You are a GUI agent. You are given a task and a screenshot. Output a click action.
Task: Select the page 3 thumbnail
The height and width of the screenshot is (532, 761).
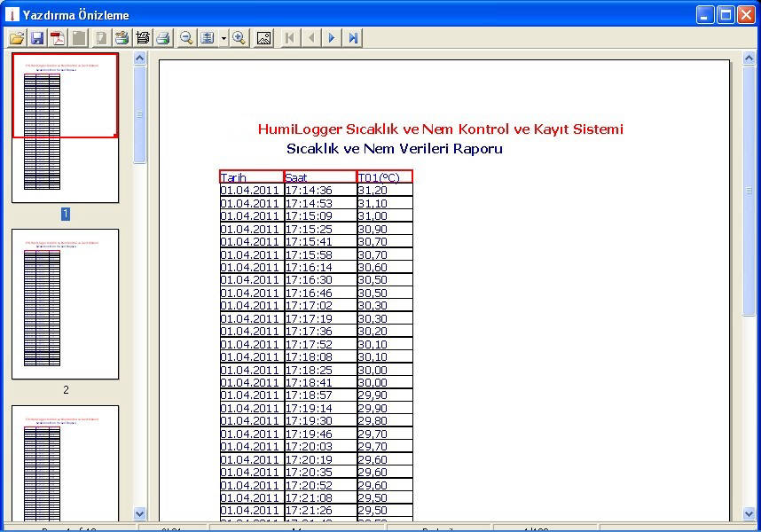[65, 464]
